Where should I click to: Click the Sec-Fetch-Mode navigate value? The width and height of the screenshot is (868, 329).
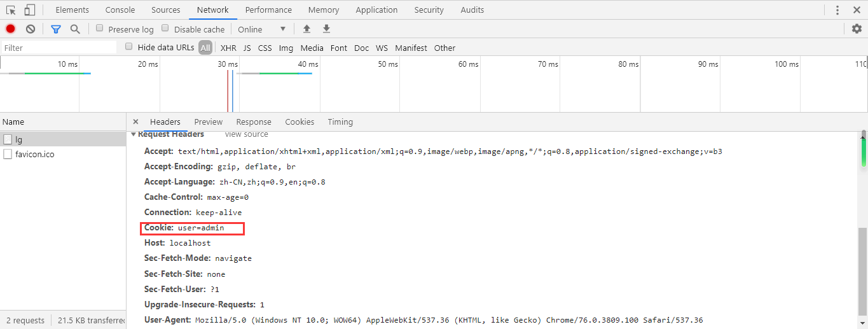click(233, 258)
